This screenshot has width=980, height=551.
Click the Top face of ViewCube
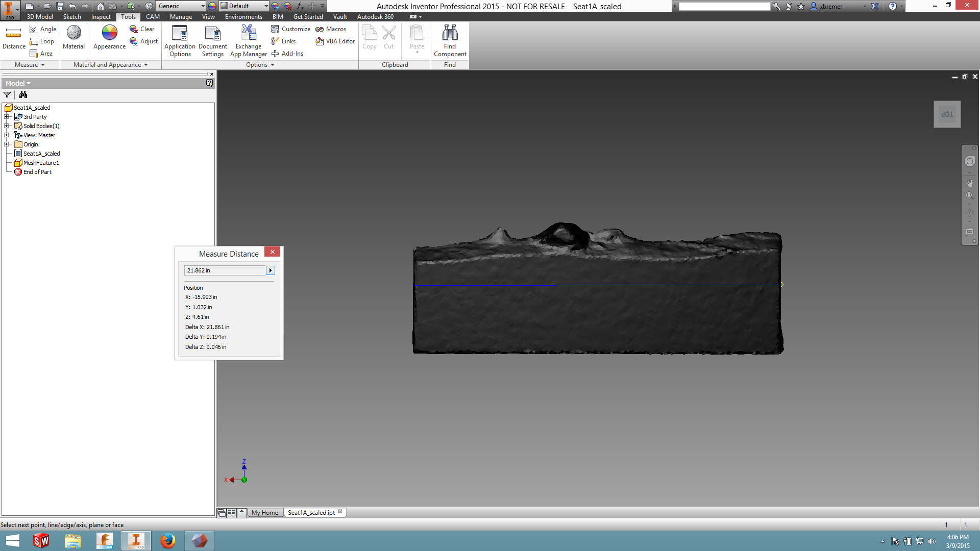[x=947, y=114]
